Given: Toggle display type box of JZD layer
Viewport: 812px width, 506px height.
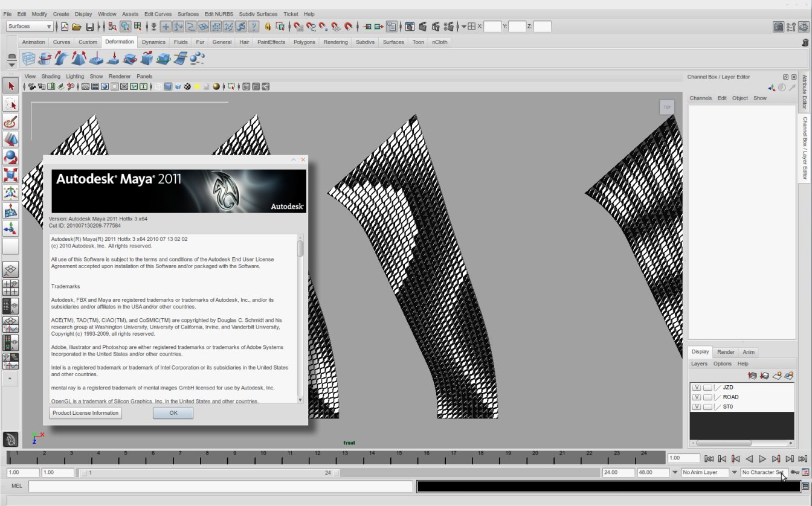Looking at the screenshot, I should pyautogui.click(x=707, y=388).
